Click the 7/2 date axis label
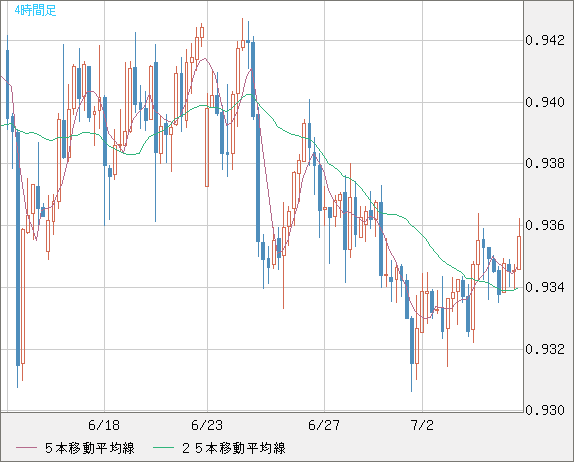The width and height of the screenshot is (574, 462). click(x=422, y=425)
